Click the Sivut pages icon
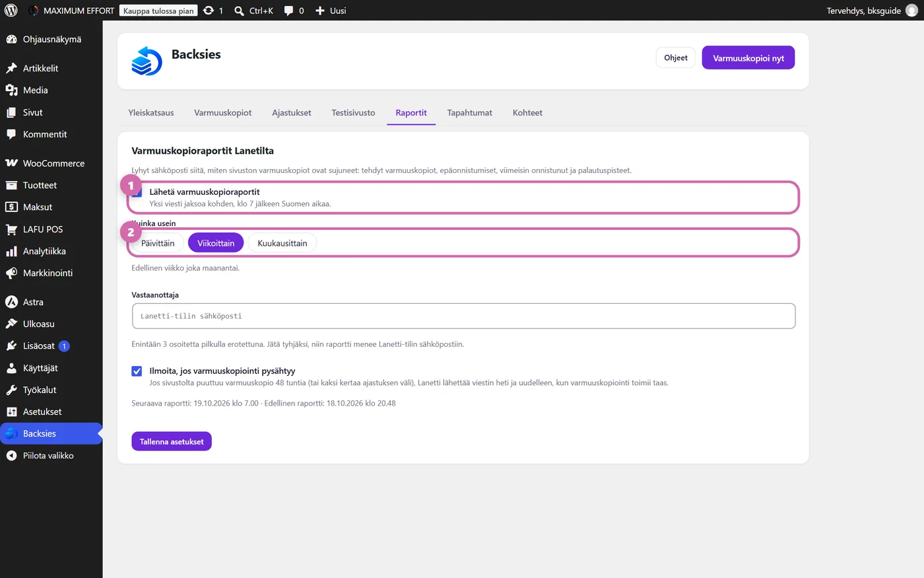Screen dimensions: 924x578 (11, 112)
